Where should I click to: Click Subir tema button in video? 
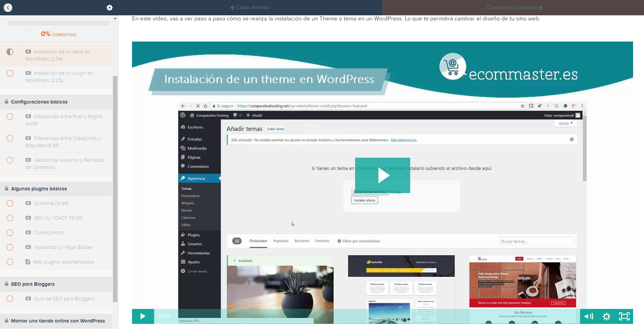coord(275,129)
